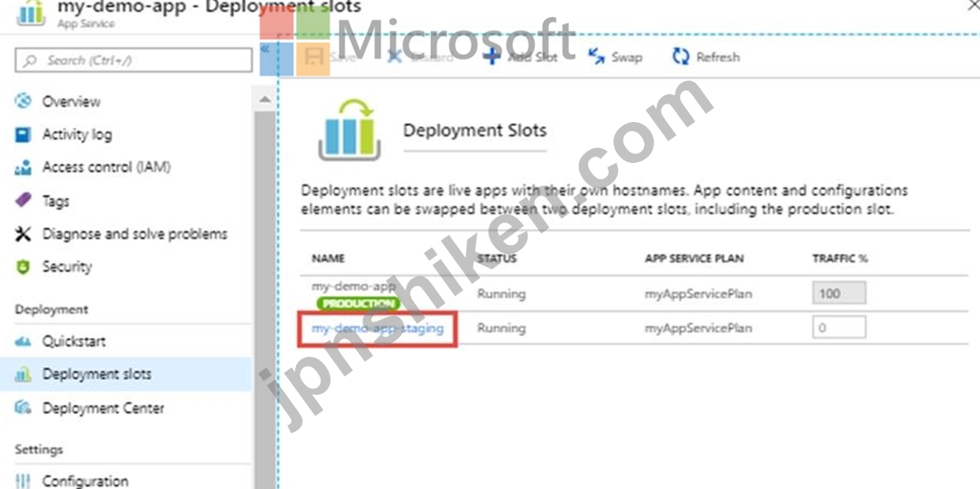Image resolution: width=980 pixels, height=489 pixels.
Task: Click the Save toolbar button
Action: click(330, 57)
